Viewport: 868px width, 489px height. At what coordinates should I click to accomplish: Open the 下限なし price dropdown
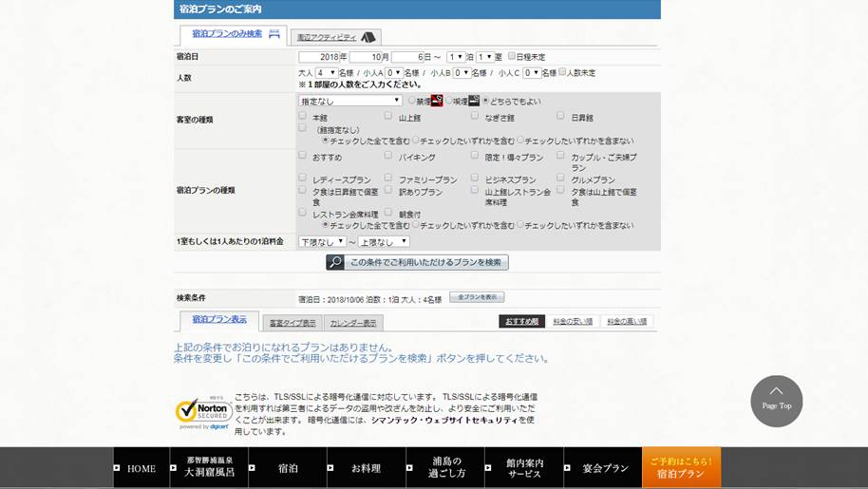tap(322, 242)
